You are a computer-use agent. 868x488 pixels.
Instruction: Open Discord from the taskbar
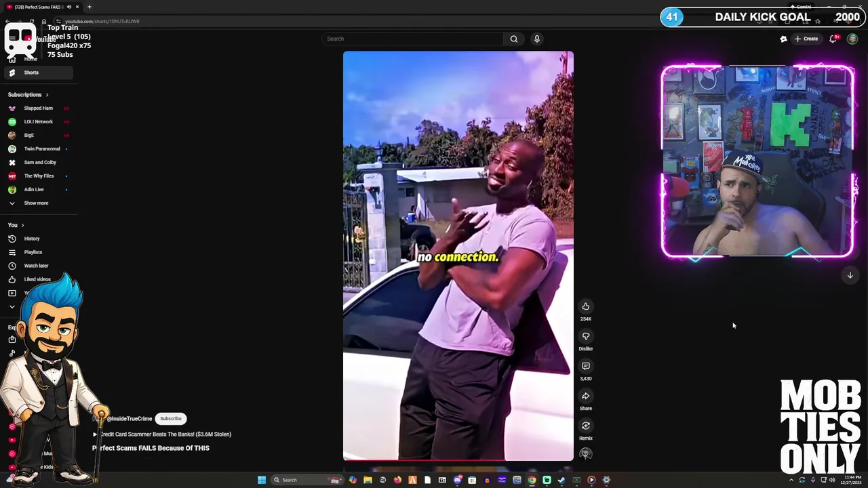pos(458,480)
